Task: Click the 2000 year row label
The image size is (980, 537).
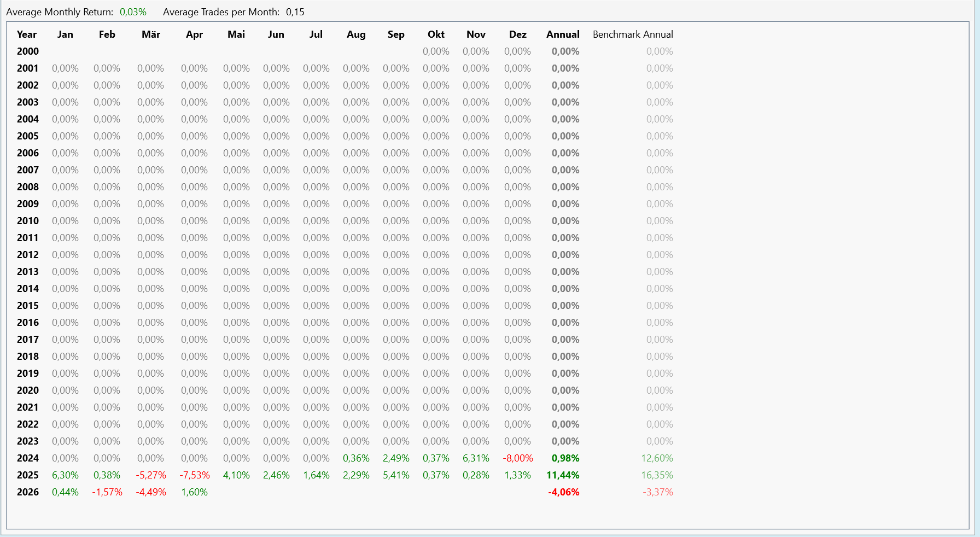Action: 28,51
